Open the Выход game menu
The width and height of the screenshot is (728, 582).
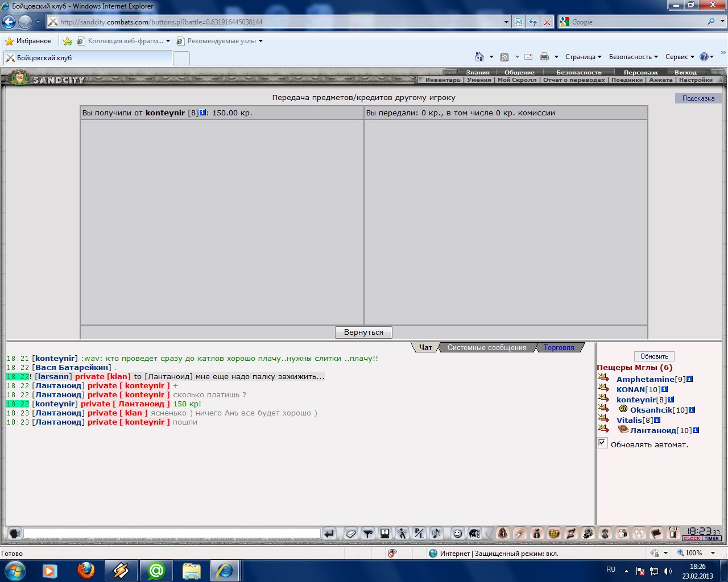(x=685, y=72)
